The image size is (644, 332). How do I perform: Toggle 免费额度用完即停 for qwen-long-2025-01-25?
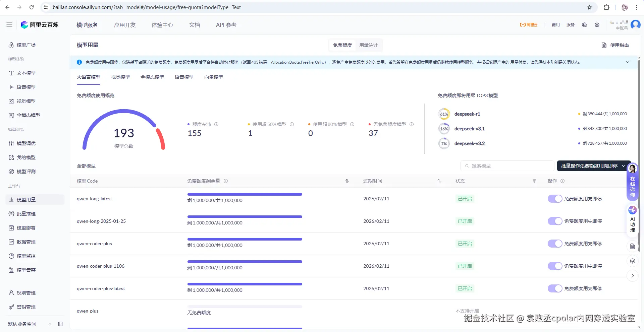pyautogui.click(x=555, y=221)
